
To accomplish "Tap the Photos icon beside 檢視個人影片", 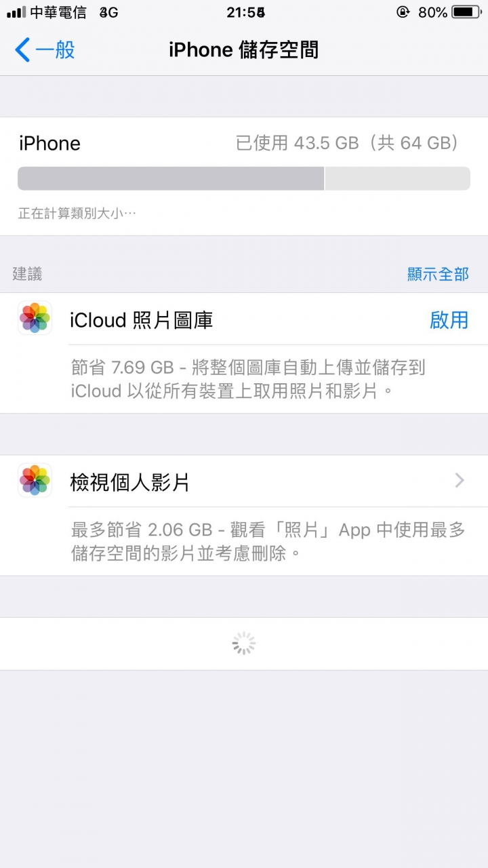I will pos(35,481).
